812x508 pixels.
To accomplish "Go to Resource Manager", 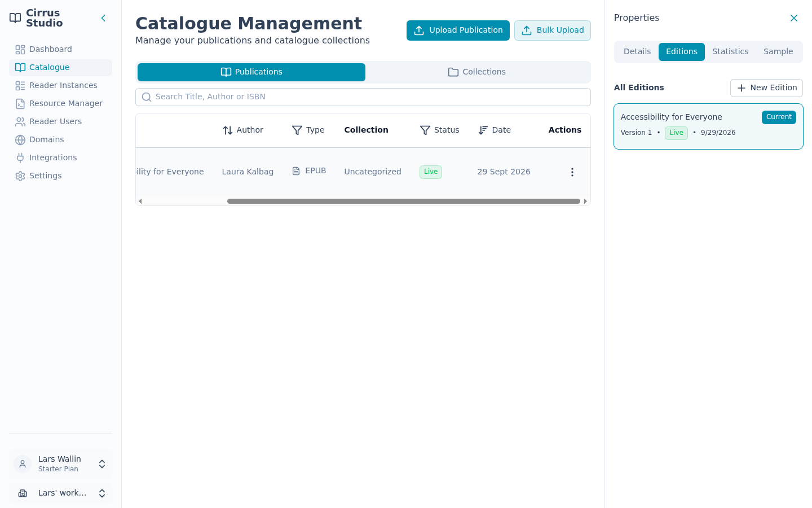I will click(60, 103).
